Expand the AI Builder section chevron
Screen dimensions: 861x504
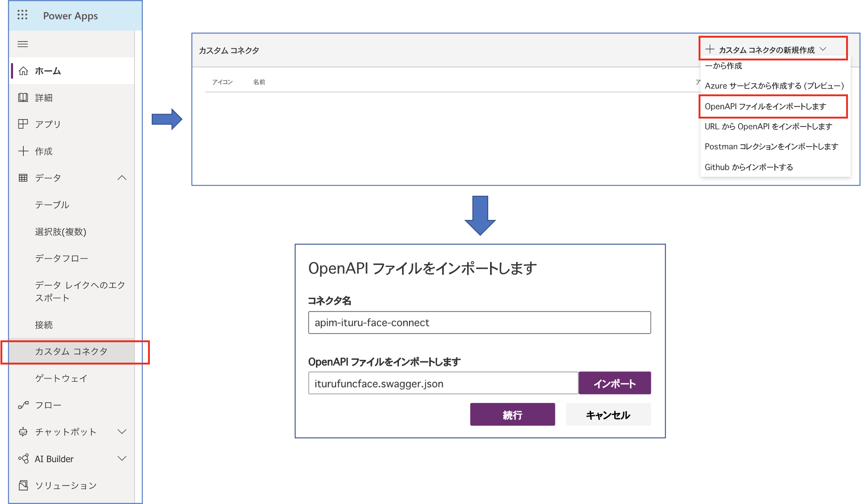(122, 458)
